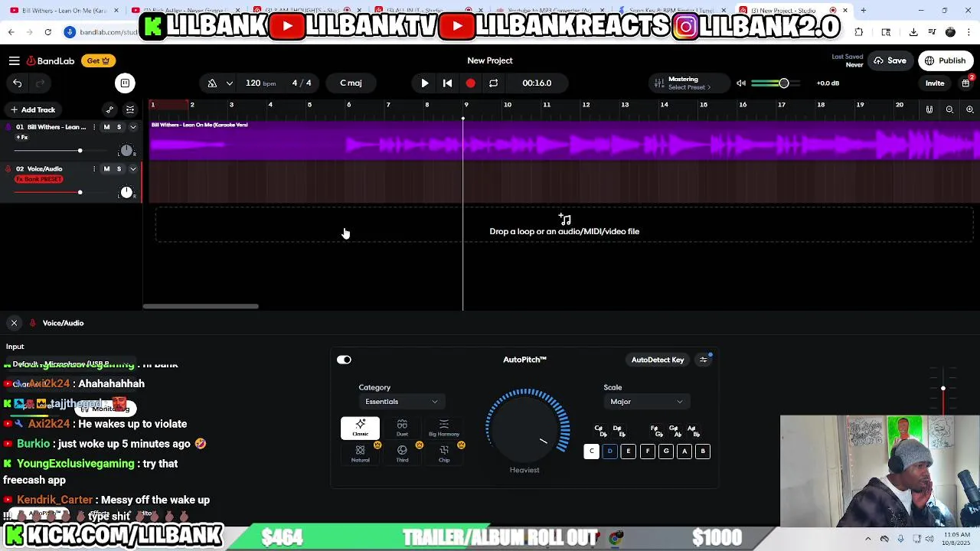
Task: Click the Publish button
Action: (946, 60)
